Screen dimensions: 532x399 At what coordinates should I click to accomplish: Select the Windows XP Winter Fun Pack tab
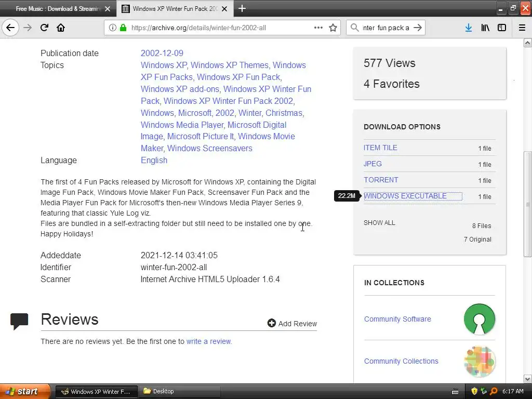coord(175,9)
